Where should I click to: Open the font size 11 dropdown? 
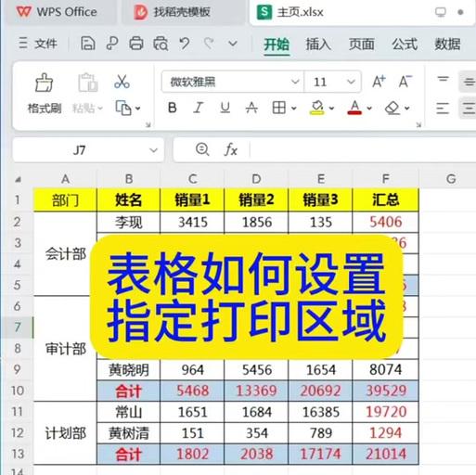click(x=351, y=82)
